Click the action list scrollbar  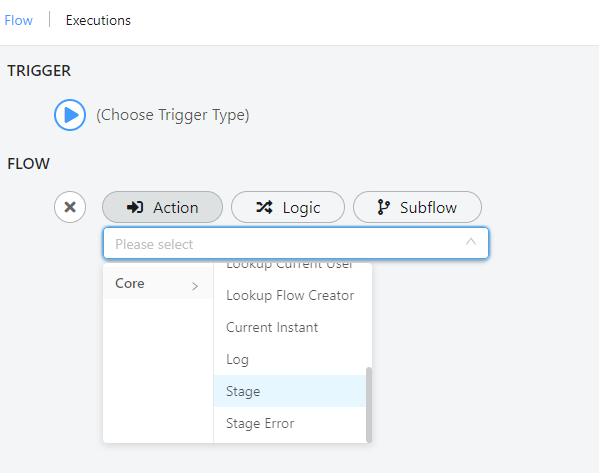[369, 405]
